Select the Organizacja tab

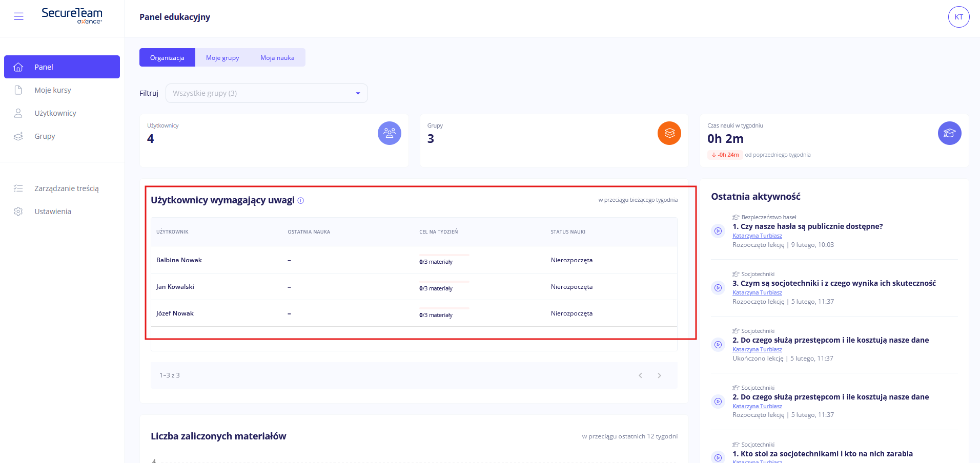pos(167,58)
